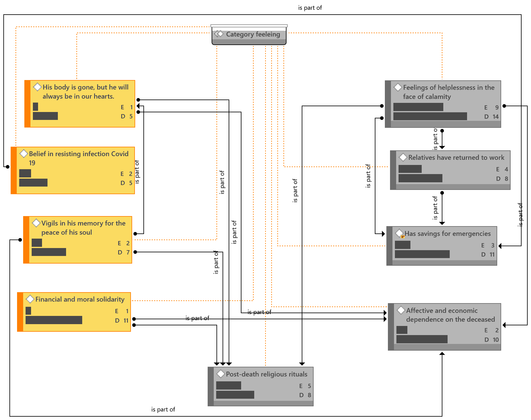This screenshot has width=531, height=420.
Task: Select the Post-death religious rituals code title
Action: pos(266,374)
